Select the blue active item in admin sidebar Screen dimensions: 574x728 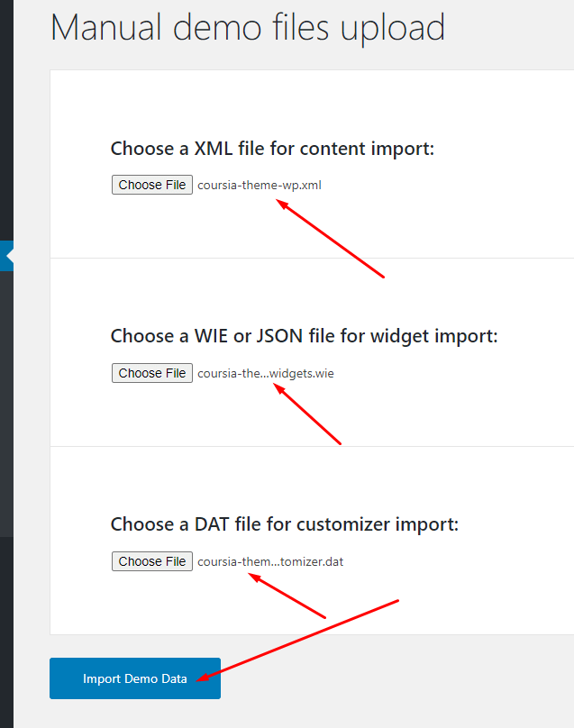pyautogui.click(x=6, y=256)
